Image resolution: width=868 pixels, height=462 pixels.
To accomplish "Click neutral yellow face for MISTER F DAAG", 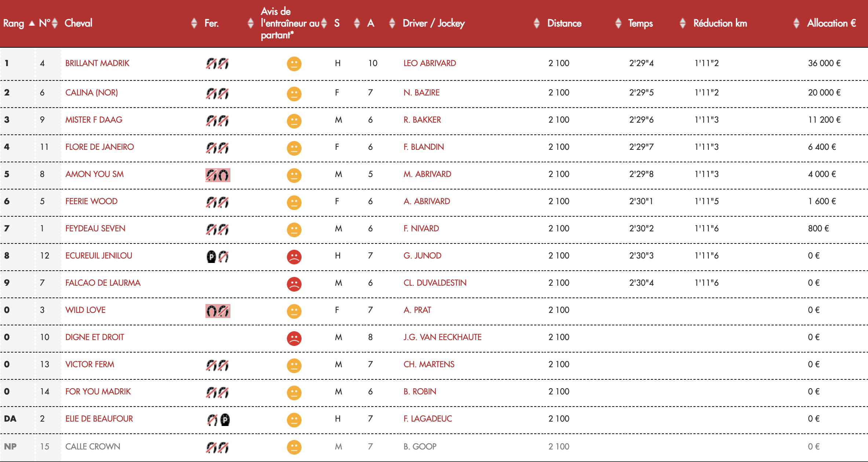I will [294, 121].
